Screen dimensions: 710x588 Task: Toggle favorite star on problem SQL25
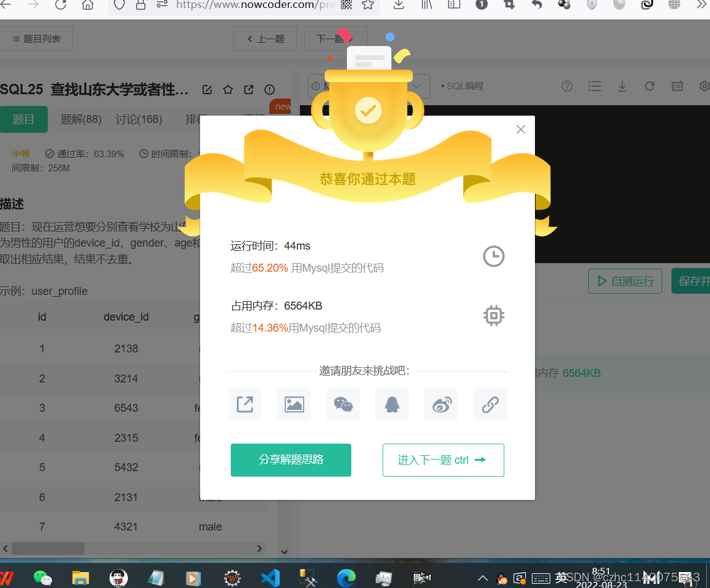[x=228, y=89]
